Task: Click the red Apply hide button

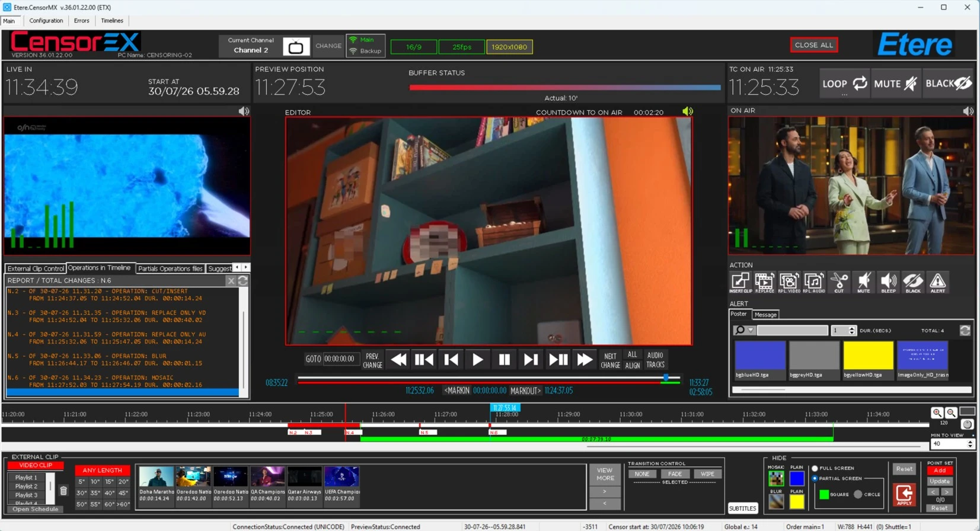Action: (904, 495)
